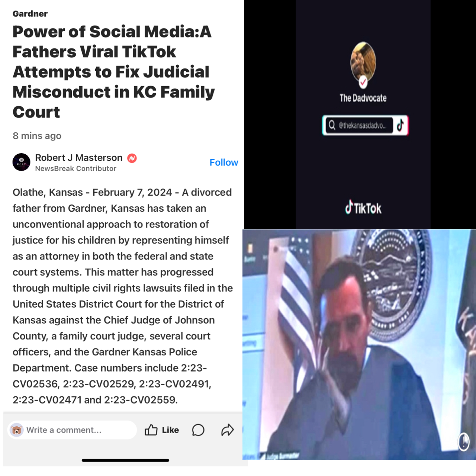Click the Like label
Image resolution: width=476 pixels, height=476 pixels.
click(x=170, y=430)
